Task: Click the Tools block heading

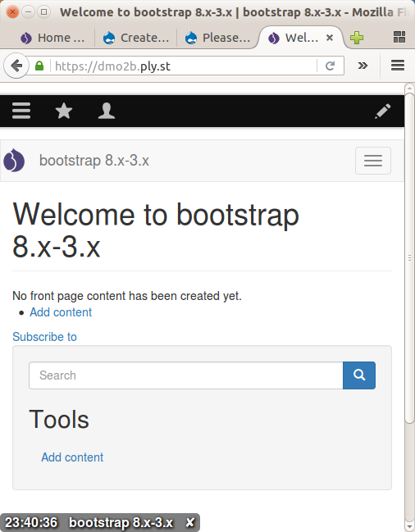Action: click(x=59, y=420)
